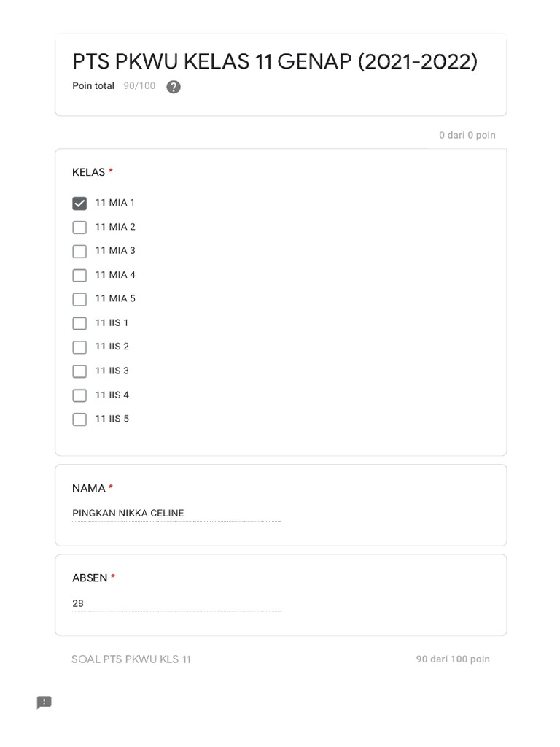
Task: Toggle the 11 IIS 4 checkbox
Action: [x=79, y=395]
